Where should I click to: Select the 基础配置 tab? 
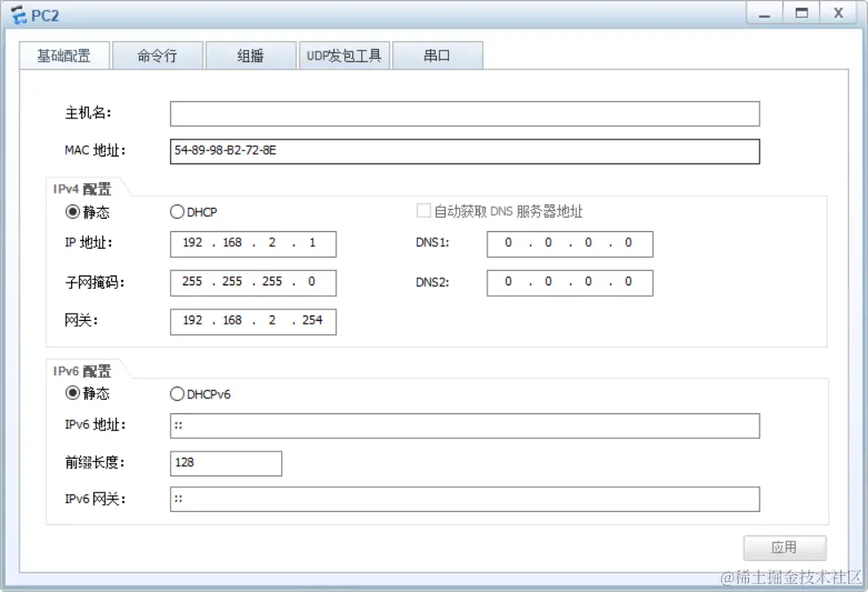(64, 54)
